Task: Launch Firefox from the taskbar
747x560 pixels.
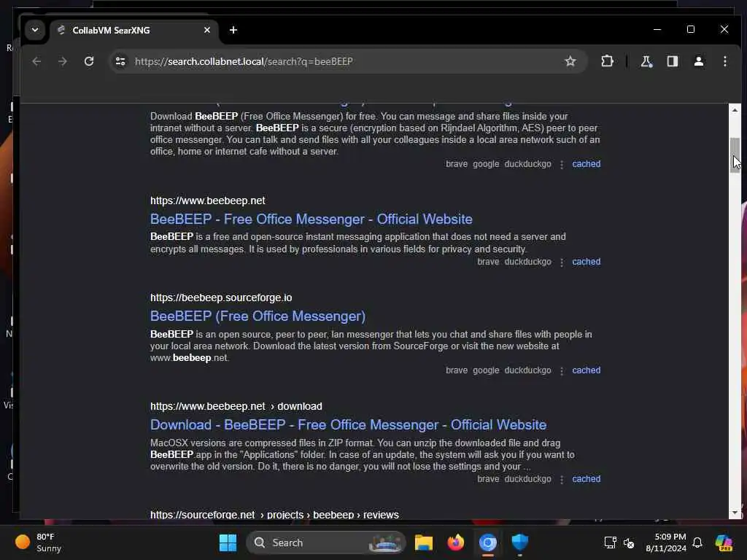Action: pyautogui.click(x=456, y=542)
